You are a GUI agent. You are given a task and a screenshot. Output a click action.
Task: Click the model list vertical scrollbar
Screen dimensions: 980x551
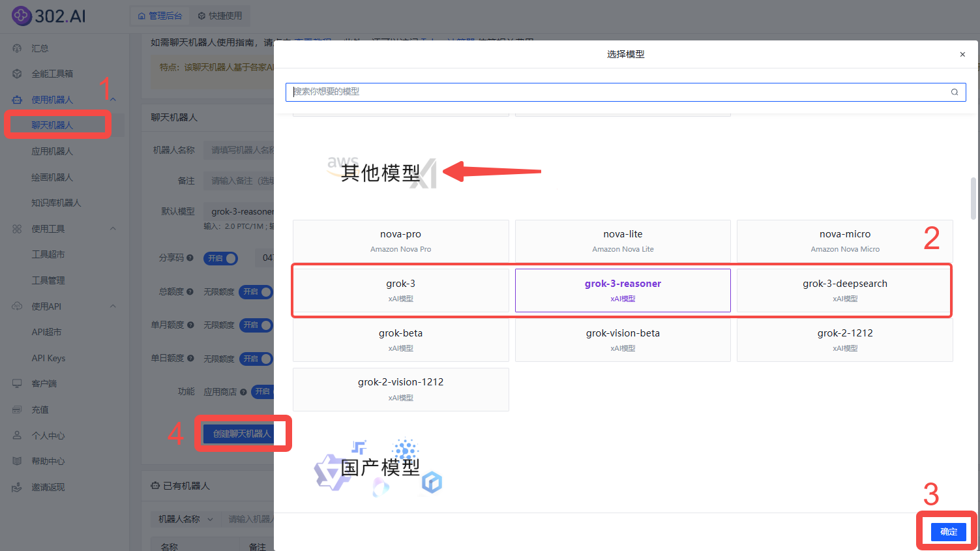[973, 198]
